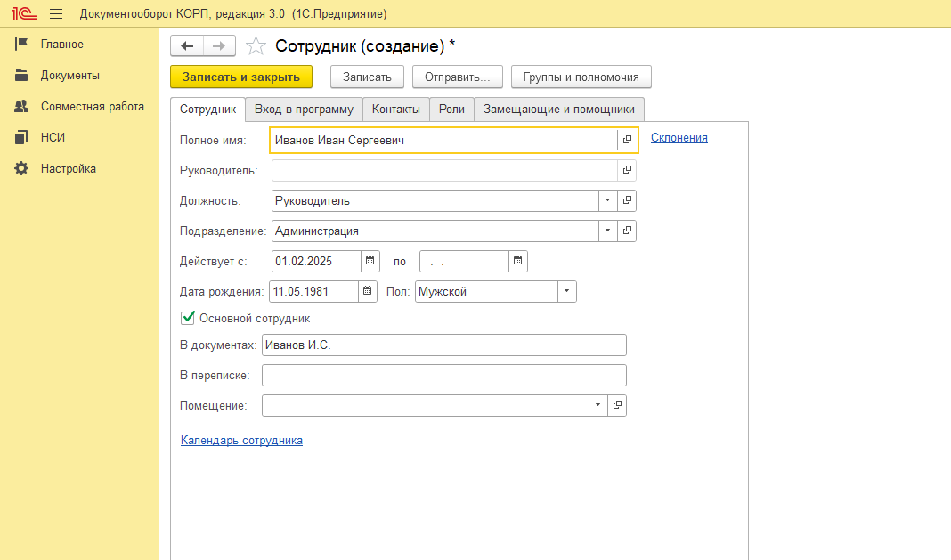
Task: Open the НСИ section icon
Action: click(21, 137)
